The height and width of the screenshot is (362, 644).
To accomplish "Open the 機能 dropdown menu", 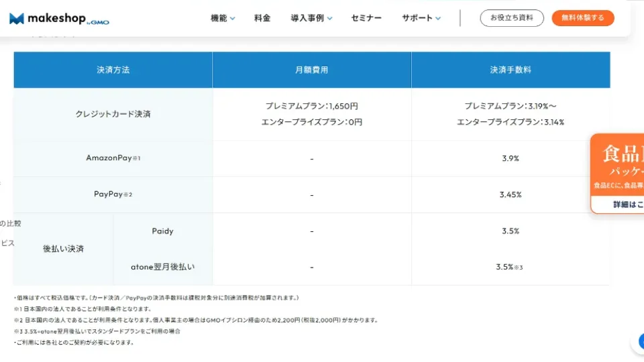I will (223, 18).
